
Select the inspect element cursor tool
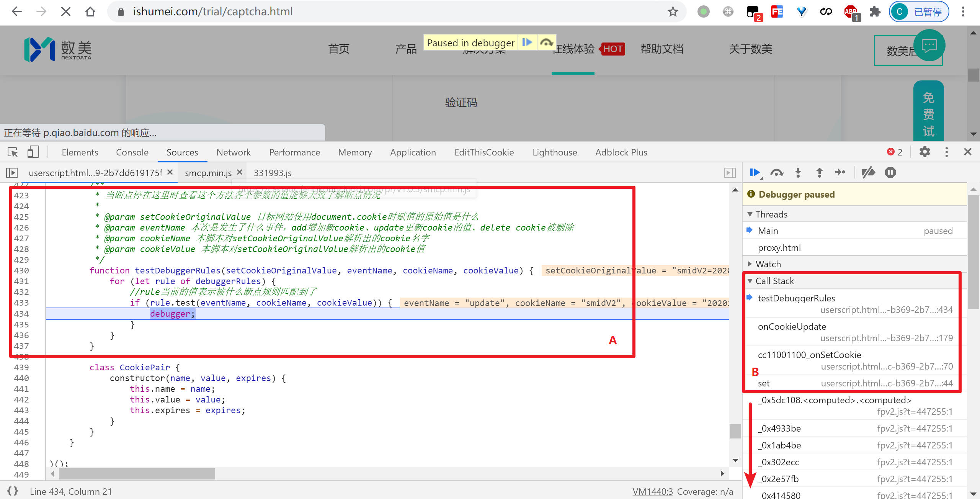click(x=13, y=152)
